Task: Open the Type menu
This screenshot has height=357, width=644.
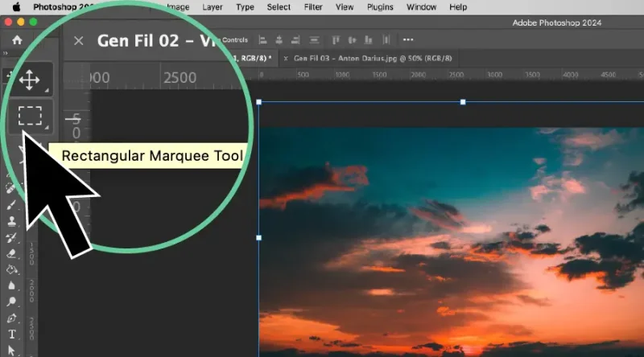Action: (x=245, y=7)
